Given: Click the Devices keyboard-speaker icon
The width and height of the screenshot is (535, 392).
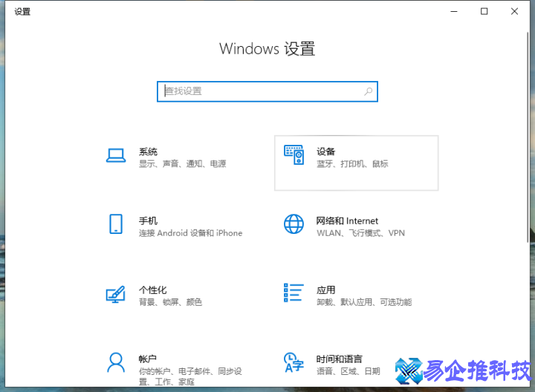Looking at the screenshot, I should click(x=294, y=154).
